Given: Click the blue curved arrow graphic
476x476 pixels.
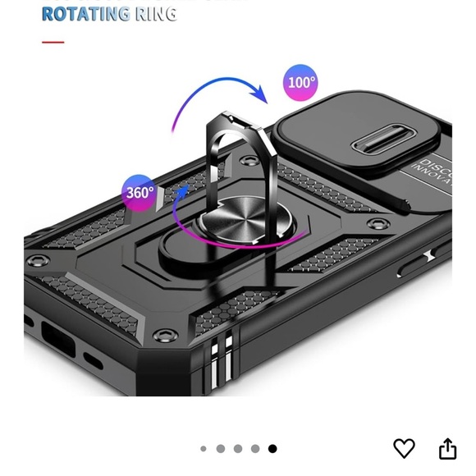Looking at the screenshot, I should pyautogui.click(x=219, y=100).
